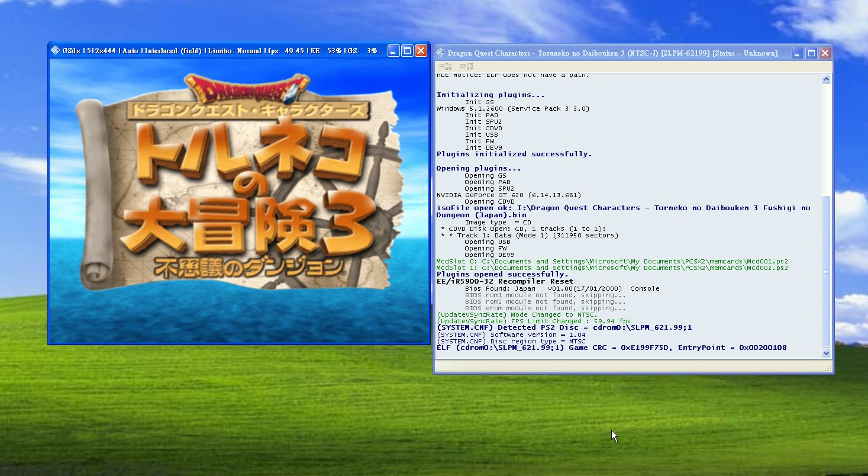Click the "ELF ... Game CRC = 0xE199F75D" line

611,348
